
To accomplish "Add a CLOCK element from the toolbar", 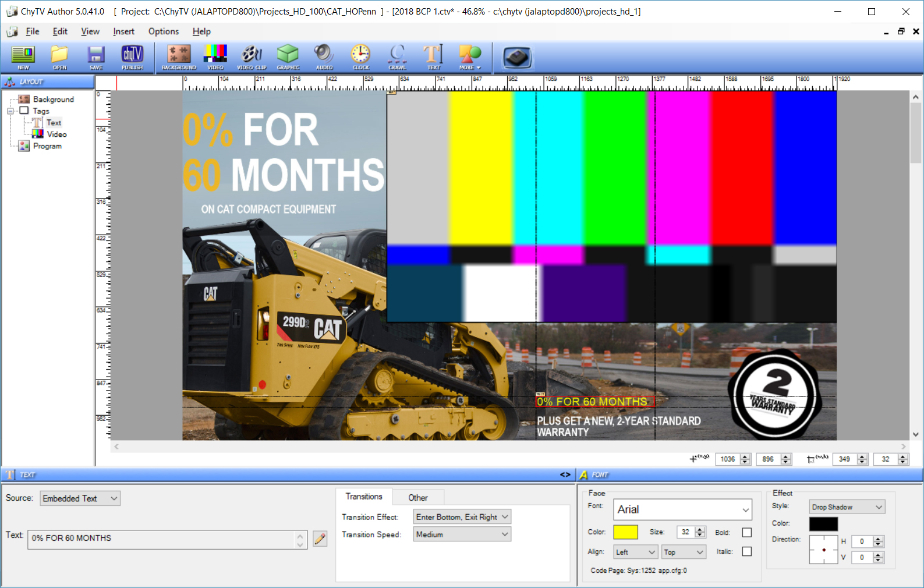I will point(360,57).
